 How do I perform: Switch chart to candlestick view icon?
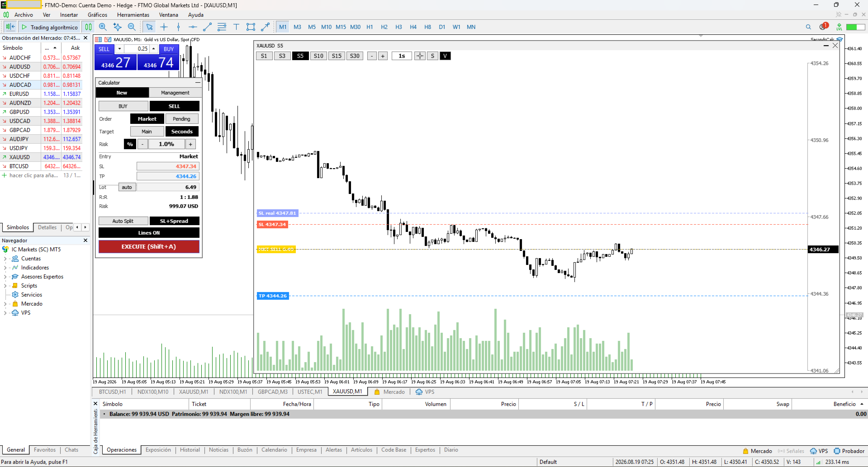click(x=88, y=27)
